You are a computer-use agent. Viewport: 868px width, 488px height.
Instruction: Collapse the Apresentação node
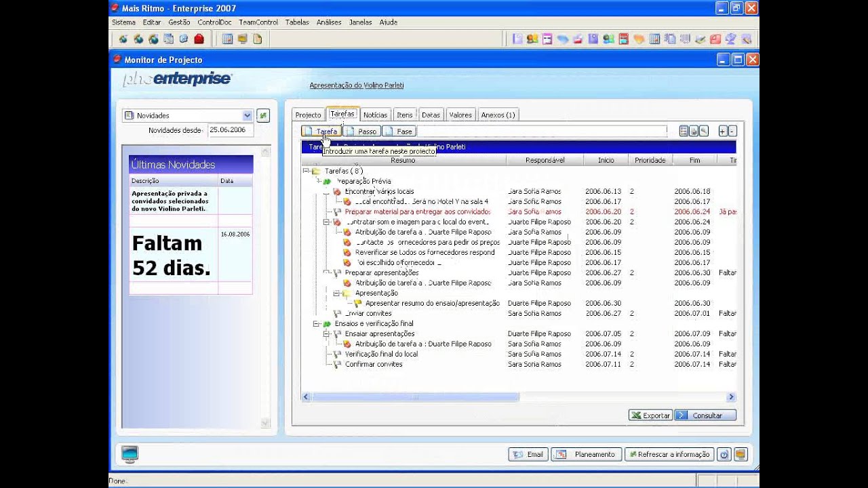[337, 293]
